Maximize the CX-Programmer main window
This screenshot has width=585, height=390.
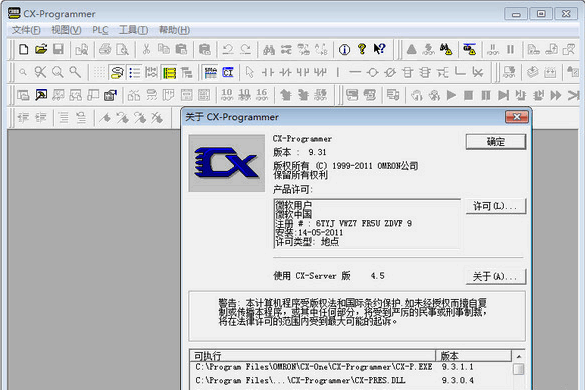click(541, 14)
